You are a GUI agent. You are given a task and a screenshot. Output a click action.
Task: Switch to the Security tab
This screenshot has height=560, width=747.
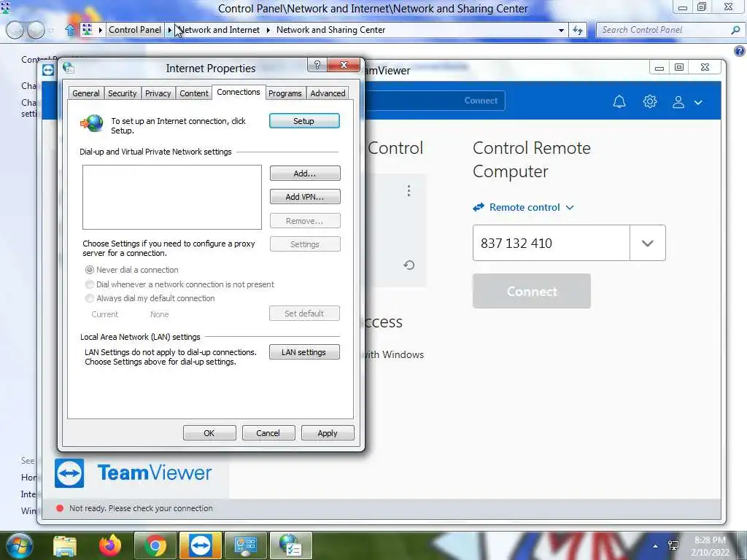click(x=122, y=93)
